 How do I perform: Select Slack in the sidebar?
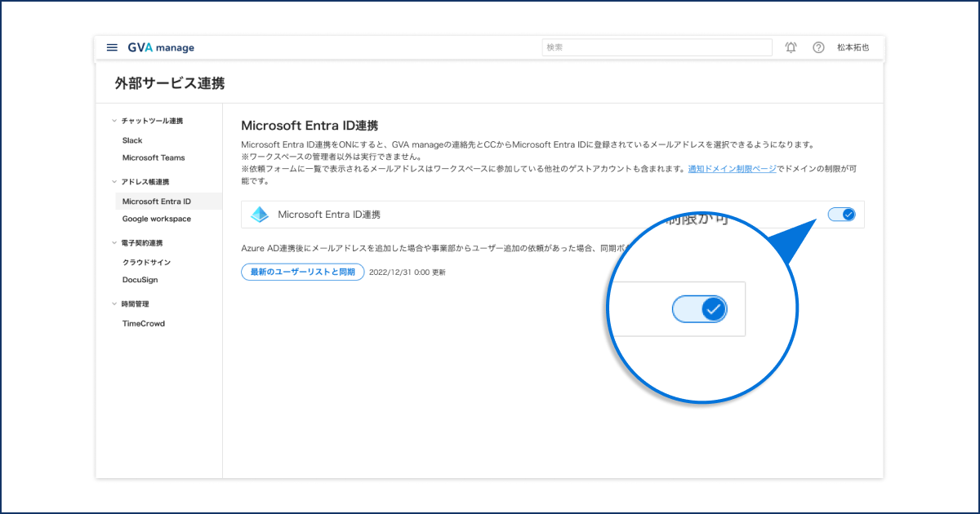pyautogui.click(x=132, y=140)
